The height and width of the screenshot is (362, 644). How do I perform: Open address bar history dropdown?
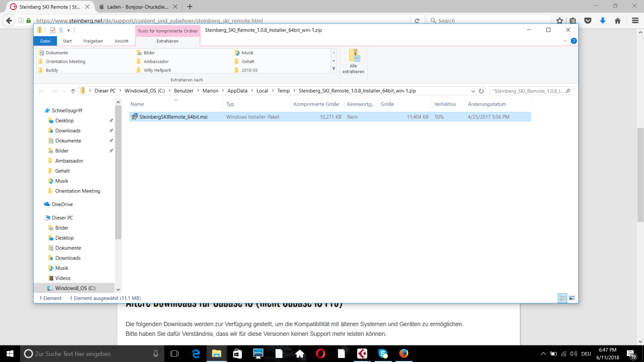point(473,91)
